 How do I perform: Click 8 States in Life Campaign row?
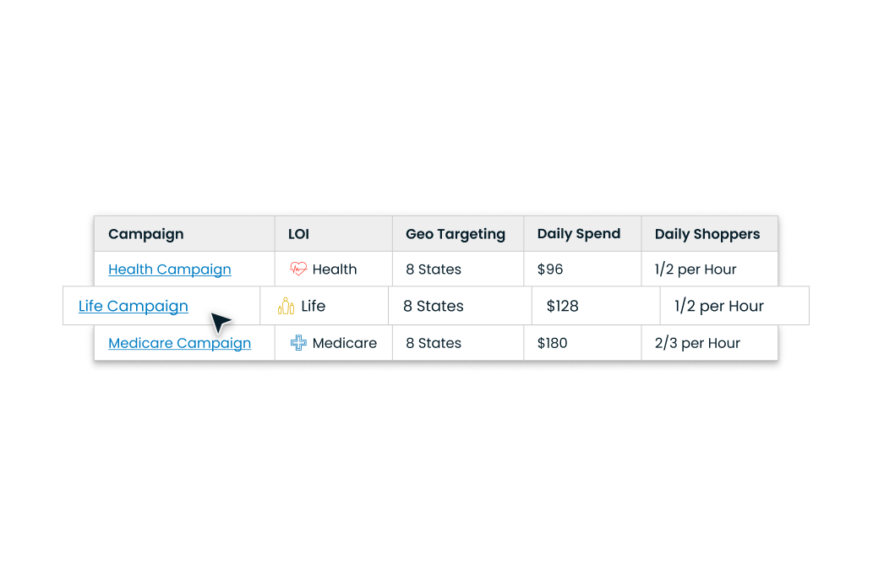[x=434, y=306]
